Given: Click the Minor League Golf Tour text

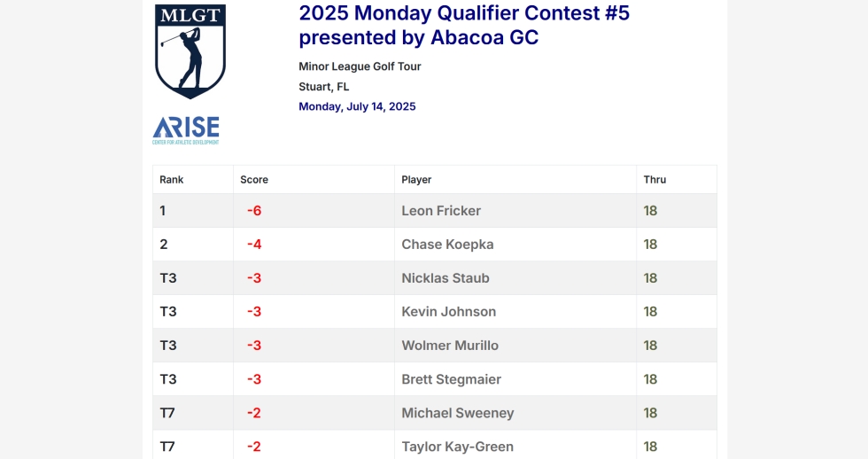Looking at the screenshot, I should (x=360, y=66).
